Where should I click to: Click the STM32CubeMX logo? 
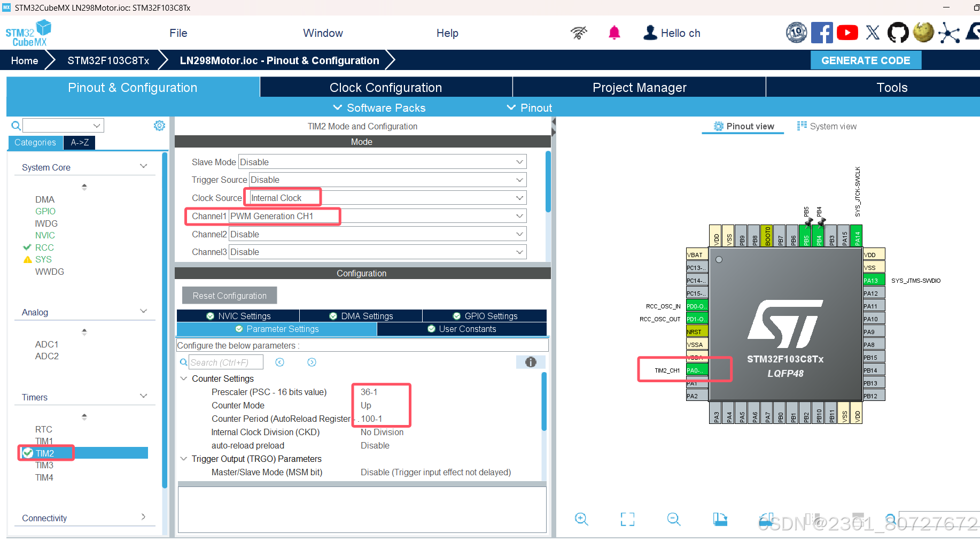click(x=28, y=33)
